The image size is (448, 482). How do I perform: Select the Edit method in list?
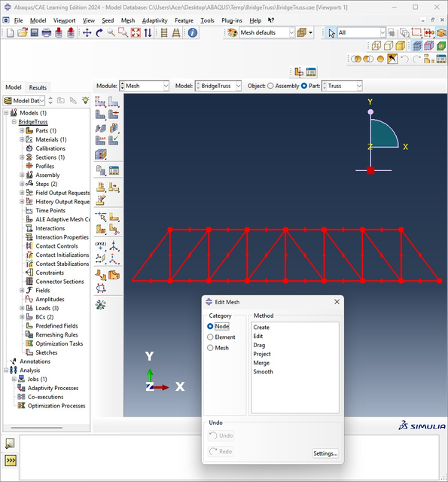[x=258, y=337]
